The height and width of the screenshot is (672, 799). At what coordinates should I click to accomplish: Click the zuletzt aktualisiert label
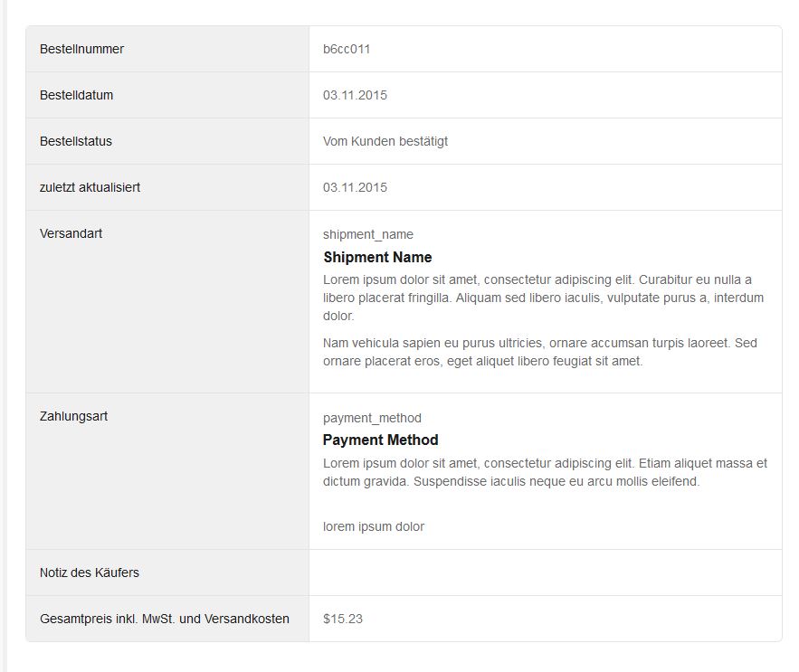point(90,187)
